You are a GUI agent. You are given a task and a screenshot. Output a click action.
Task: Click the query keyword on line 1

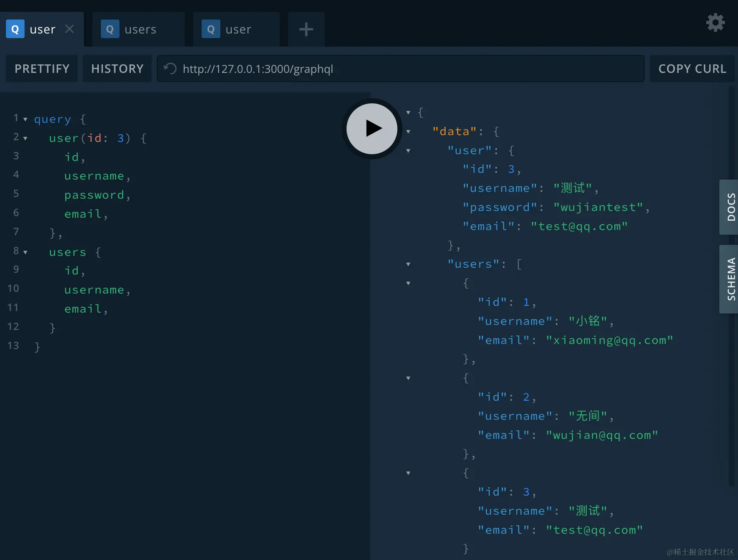point(52,119)
